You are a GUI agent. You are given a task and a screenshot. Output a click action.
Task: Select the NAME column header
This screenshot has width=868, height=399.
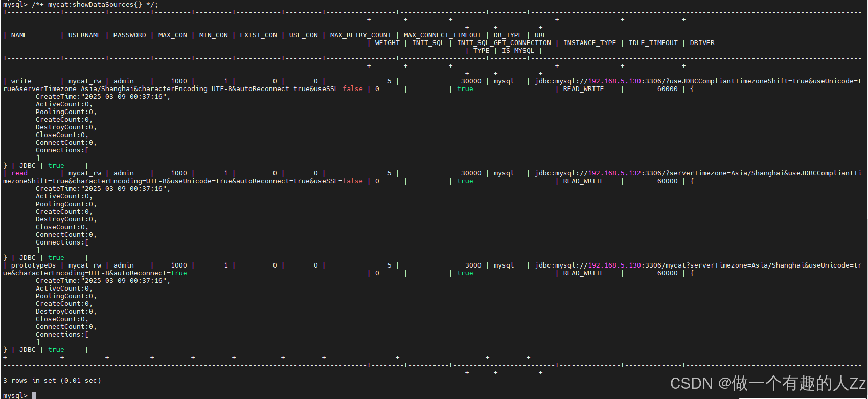tap(19, 35)
